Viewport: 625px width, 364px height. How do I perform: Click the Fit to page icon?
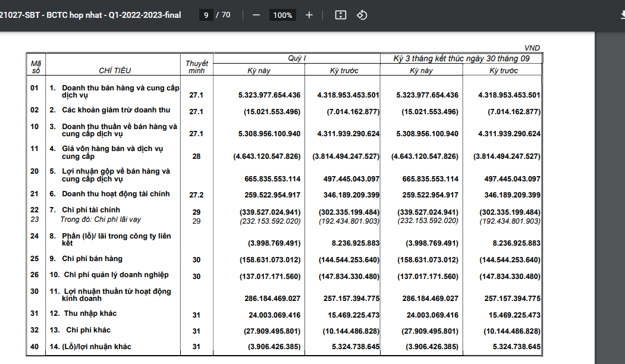pyautogui.click(x=340, y=15)
